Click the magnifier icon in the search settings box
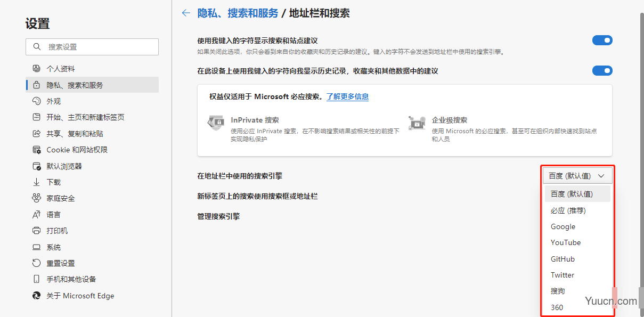 coord(37,47)
